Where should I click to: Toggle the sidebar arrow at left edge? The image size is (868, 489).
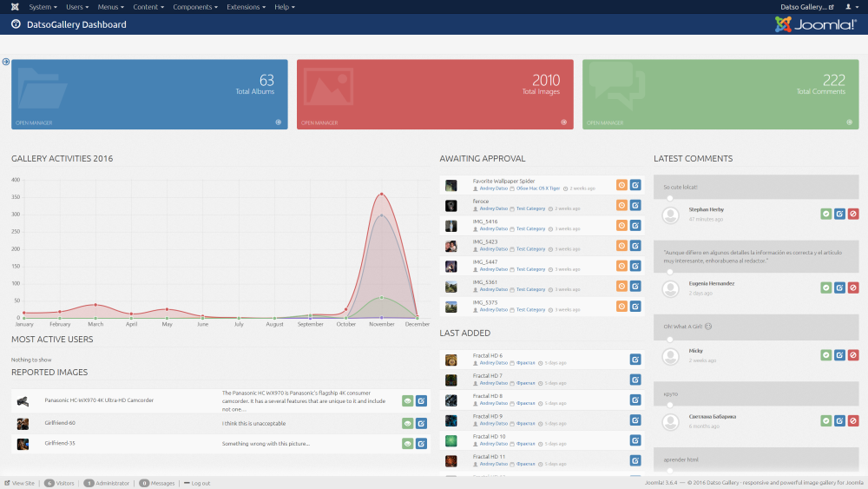click(5, 62)
